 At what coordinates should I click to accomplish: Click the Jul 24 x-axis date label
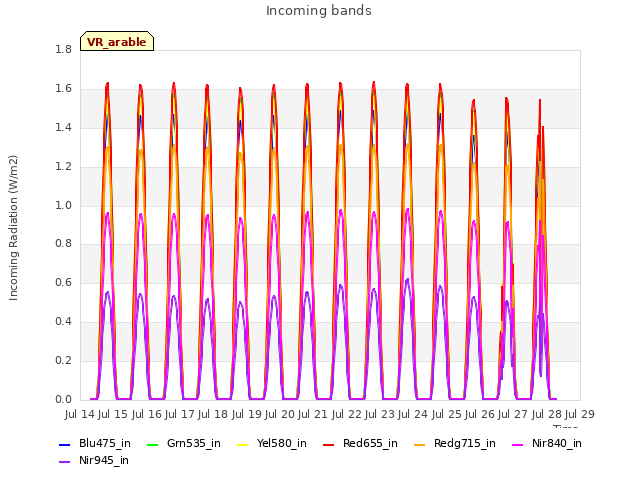413,414
